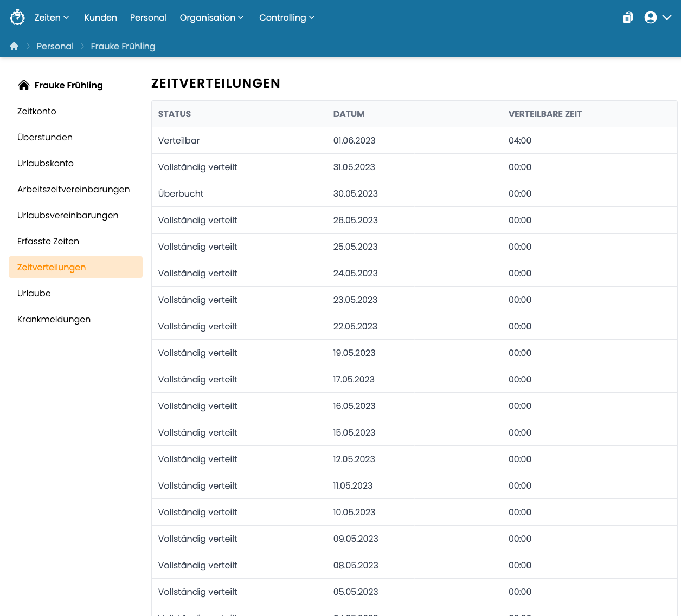Expand the Zeiten dropdown menu
Screen dimensions: 681x616
(52, 17)
